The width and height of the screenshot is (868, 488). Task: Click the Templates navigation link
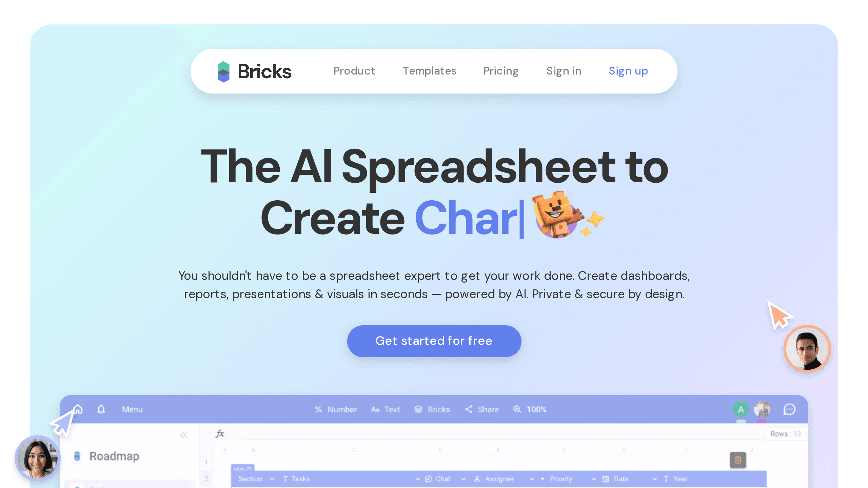[x=429, y=71]
